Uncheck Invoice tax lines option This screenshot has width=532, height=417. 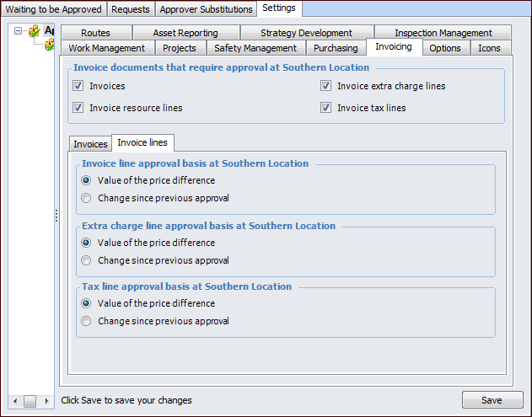tap(325, 108)
